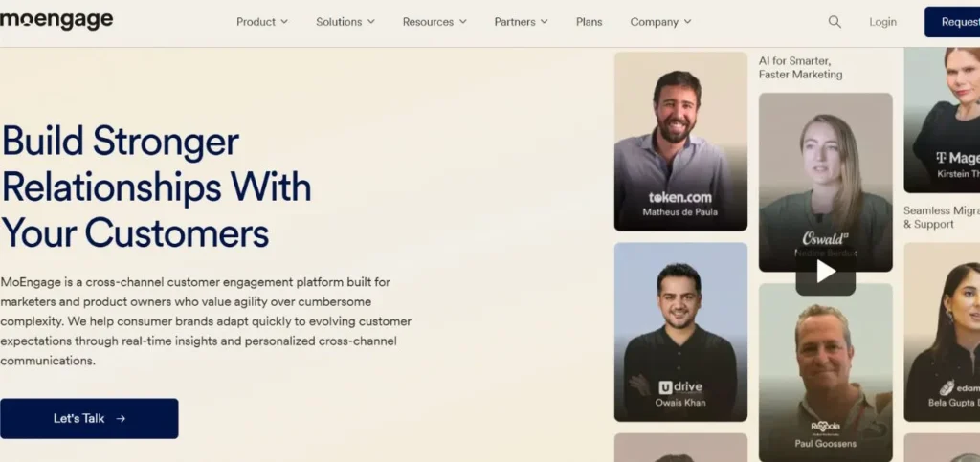The image size is (980, 462).
Task: Expand the Company menu chevron
Action: tap(688, 22)
